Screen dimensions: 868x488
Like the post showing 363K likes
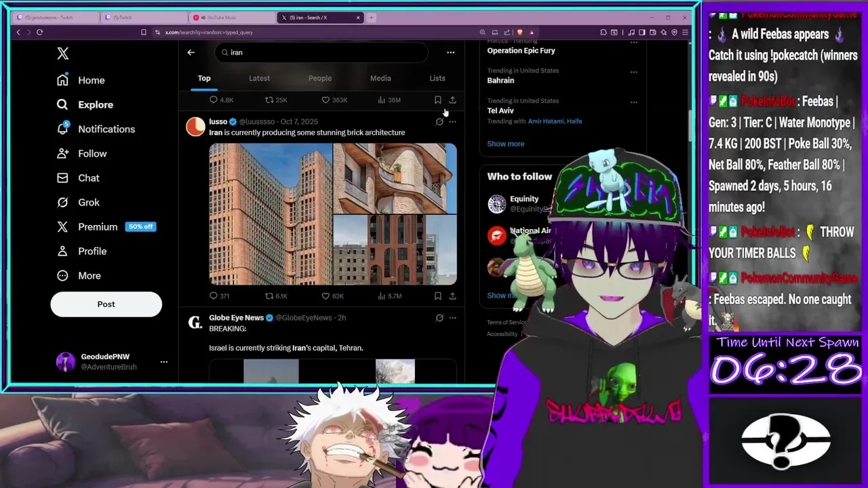point(325,100)
